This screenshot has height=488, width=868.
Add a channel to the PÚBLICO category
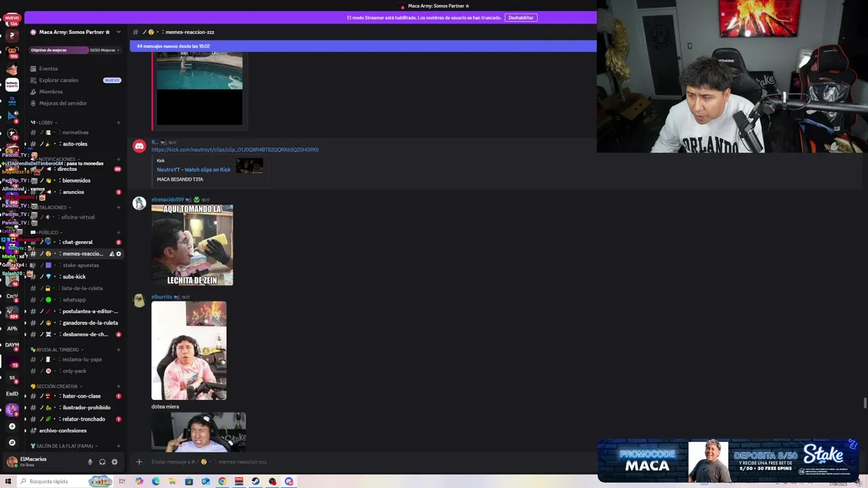(119, 232)
